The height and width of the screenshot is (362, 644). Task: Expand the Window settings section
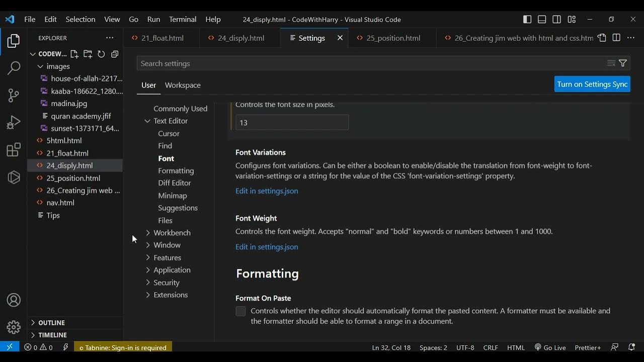coord(147,245)
